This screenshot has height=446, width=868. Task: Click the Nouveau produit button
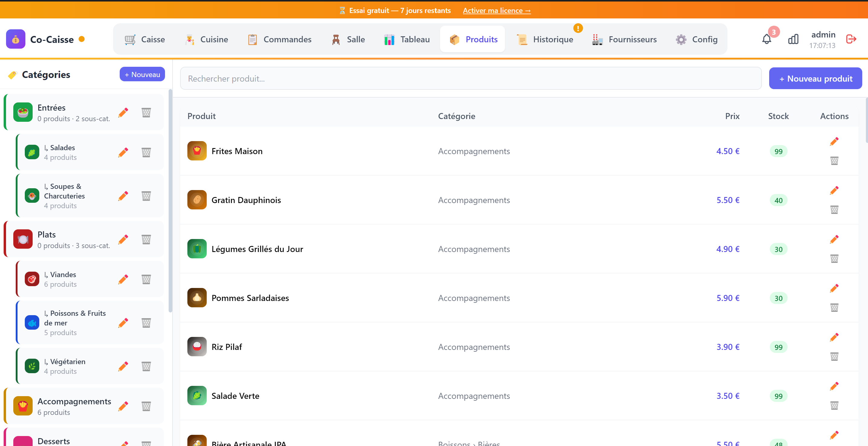coord(815,79)
